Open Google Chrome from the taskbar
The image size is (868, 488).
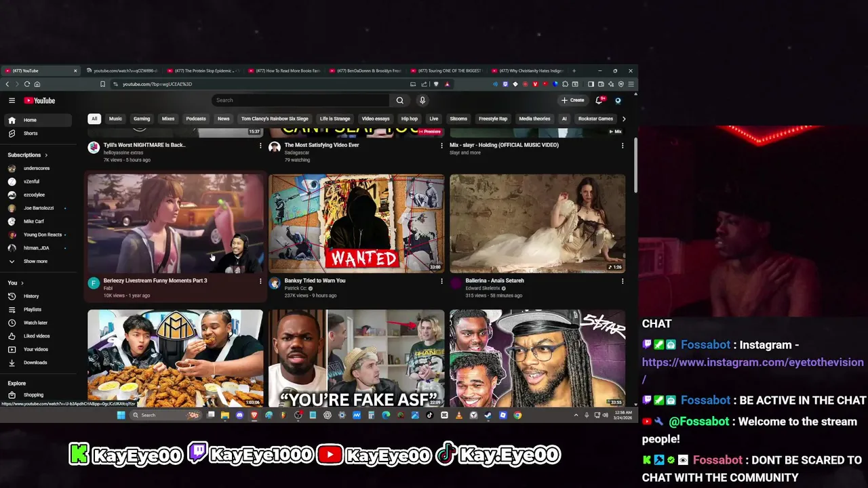(x=517, y=415)
